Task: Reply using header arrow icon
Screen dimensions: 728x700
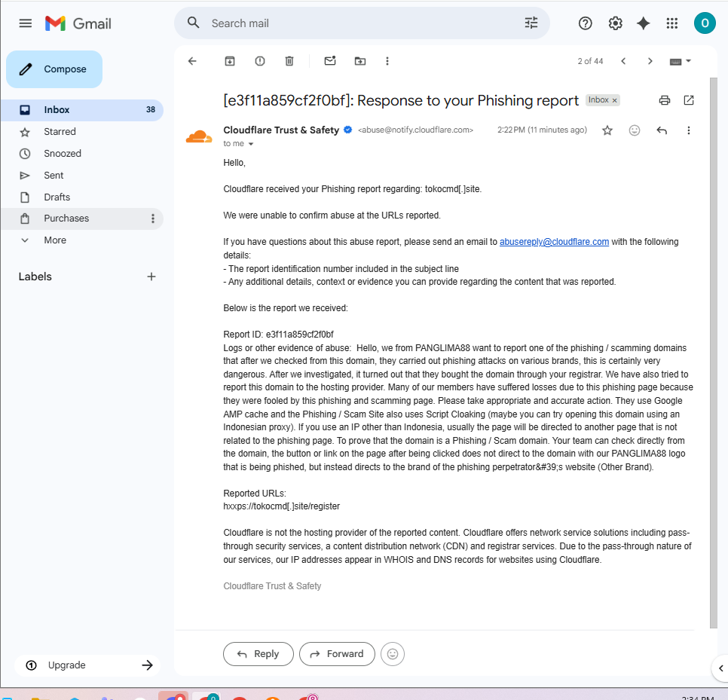Action: pyautogui.click(x=662, y=130)
